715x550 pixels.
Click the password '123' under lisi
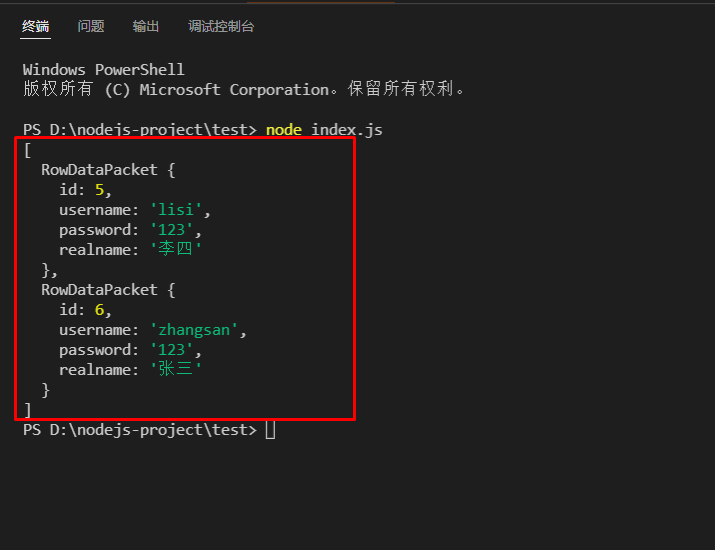coord(171,230)
